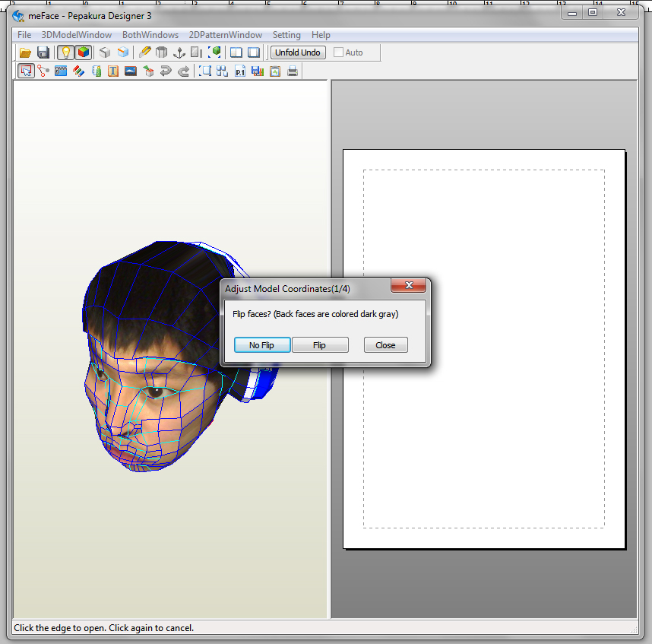This screenshot has height=644, width=652.
Task: Click the clipboard with green arrow icon
Action: tap(275, 71)
